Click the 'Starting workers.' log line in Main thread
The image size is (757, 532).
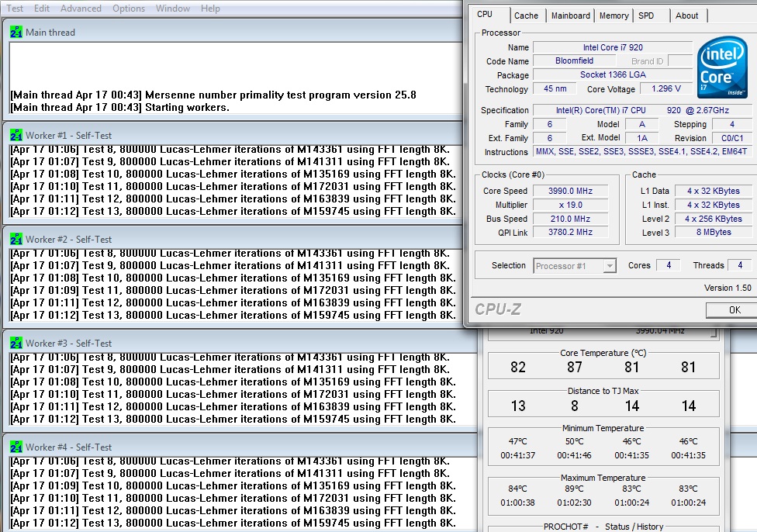[x=119, y=107]
